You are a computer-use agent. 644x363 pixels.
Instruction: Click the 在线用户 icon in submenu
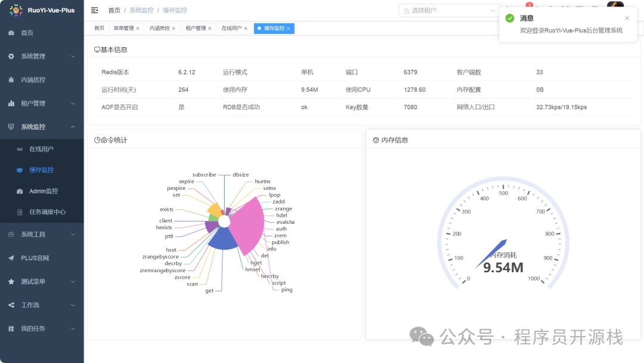(x=20, y=149)
